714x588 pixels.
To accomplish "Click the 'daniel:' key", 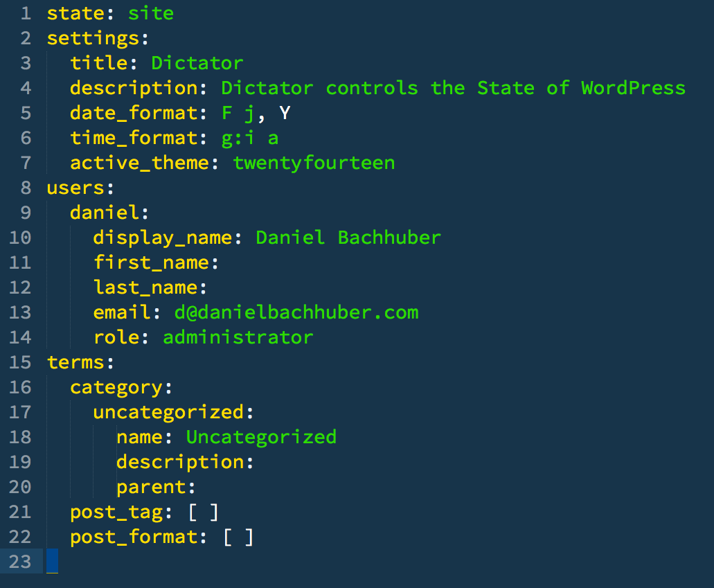I will pyautogui.click(x=109, y=213).
